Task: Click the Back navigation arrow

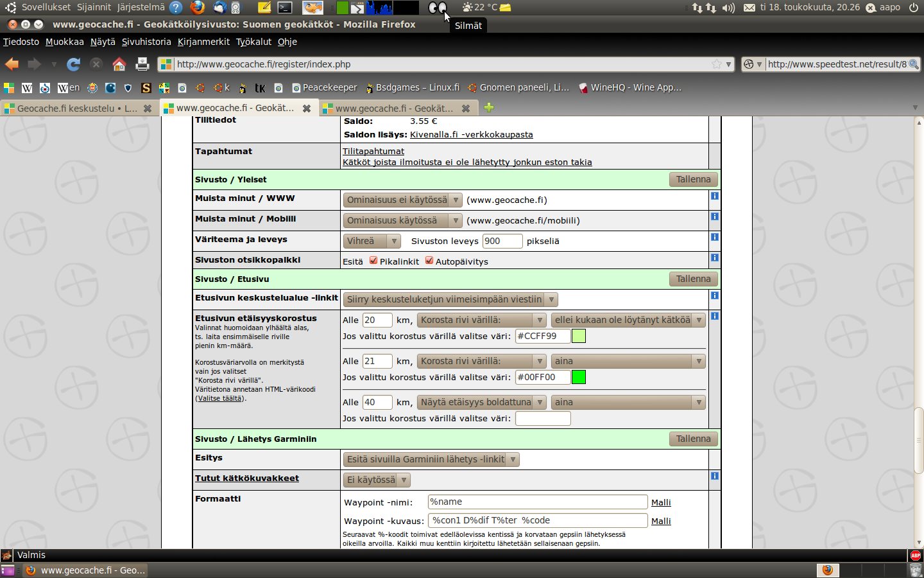Action: click(12, 64)
